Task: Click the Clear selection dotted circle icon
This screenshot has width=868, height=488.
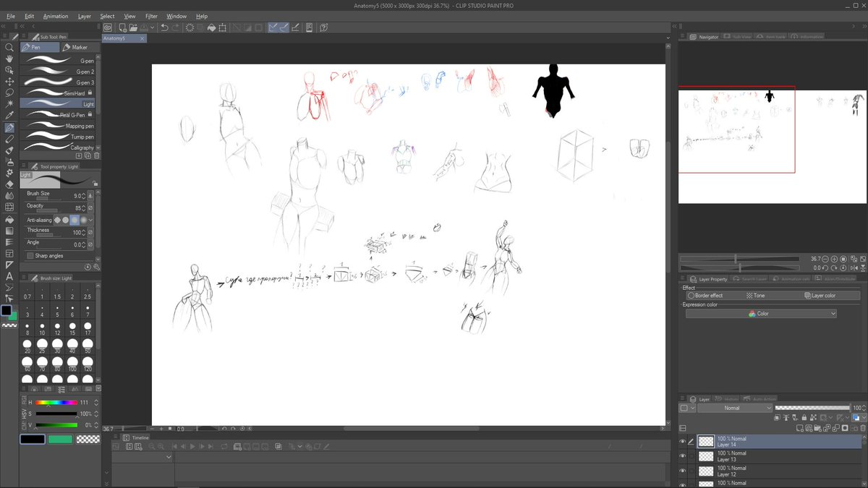Action: 190,27
